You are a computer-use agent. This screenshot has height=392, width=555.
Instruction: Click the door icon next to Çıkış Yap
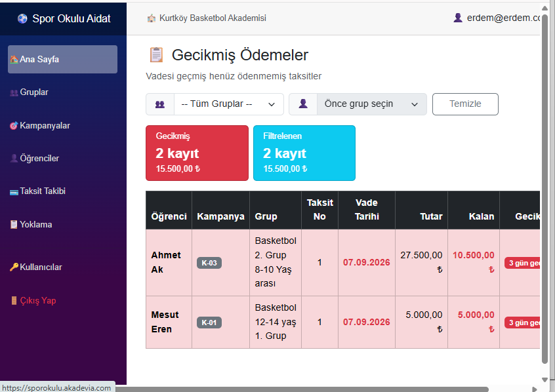pos(14,300)
